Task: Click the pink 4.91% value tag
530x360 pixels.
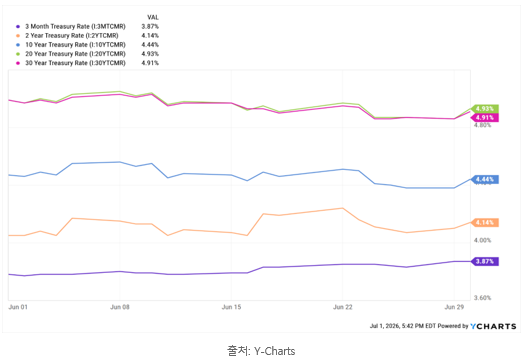Action: 485,118
